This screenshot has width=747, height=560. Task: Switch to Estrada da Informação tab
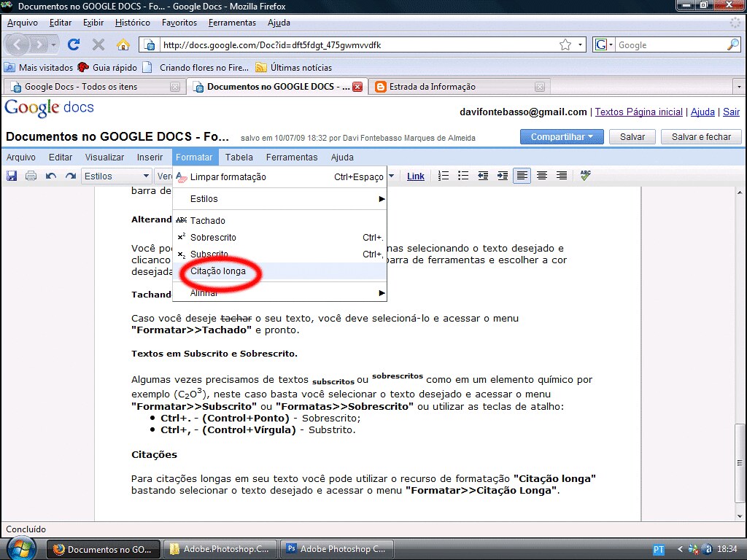click(x=460, y=87)
